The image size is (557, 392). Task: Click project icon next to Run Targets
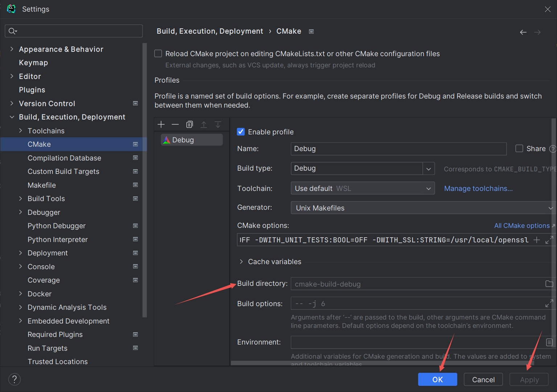(x=136, y=348)
